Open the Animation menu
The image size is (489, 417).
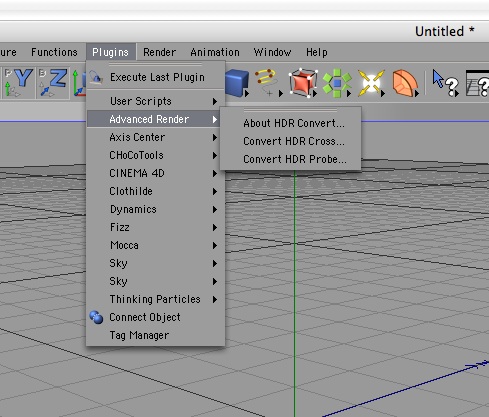coord(215,52)
